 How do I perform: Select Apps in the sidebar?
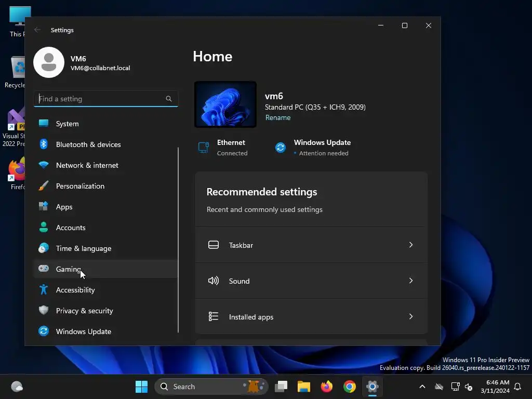(x=105, y=207)
